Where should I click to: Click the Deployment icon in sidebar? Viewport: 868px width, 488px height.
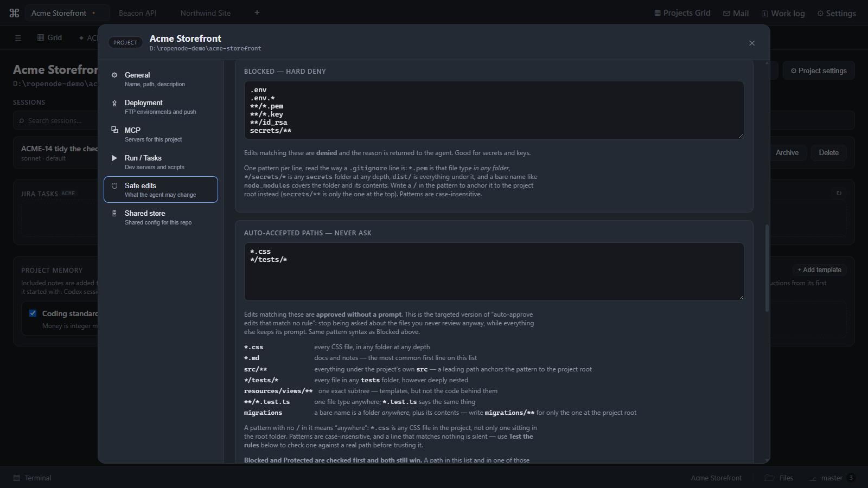(114, 103)
